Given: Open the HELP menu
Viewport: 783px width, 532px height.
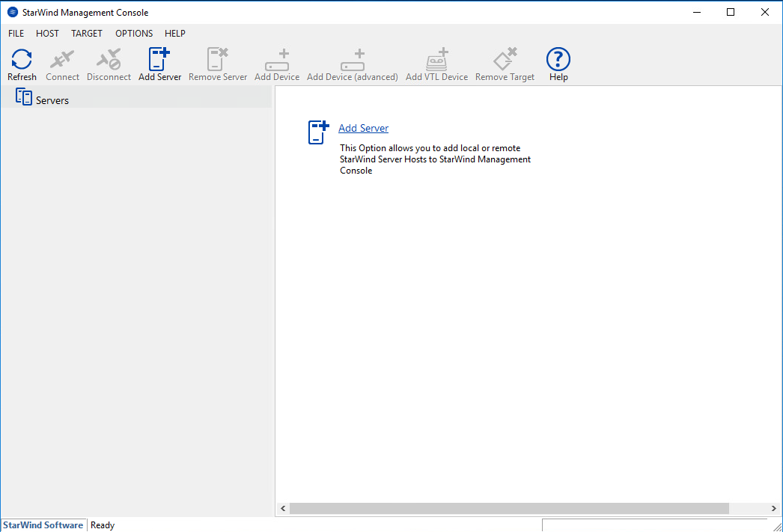Looking at the screenshot, I should coord(175,34).
